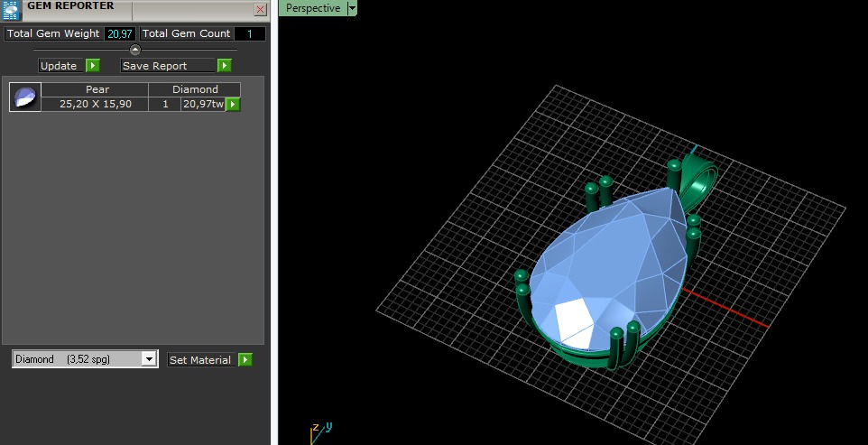Click the Total Gem Count value field
Viewport: 868px width, 445px height.
(250, 33)
